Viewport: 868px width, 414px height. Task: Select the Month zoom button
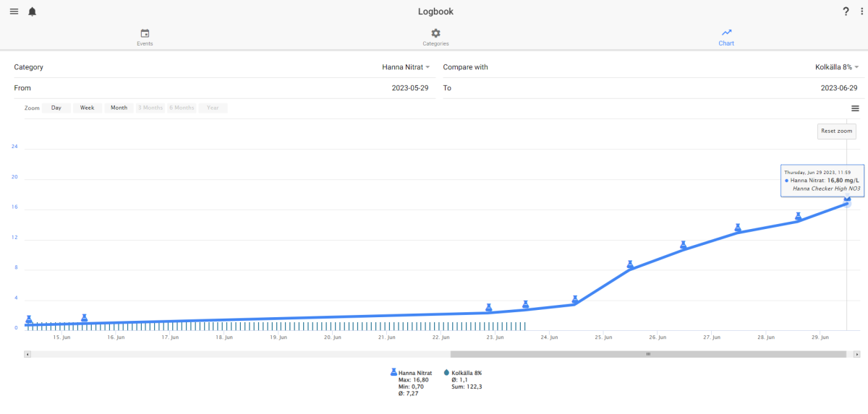tap(119, 108)
